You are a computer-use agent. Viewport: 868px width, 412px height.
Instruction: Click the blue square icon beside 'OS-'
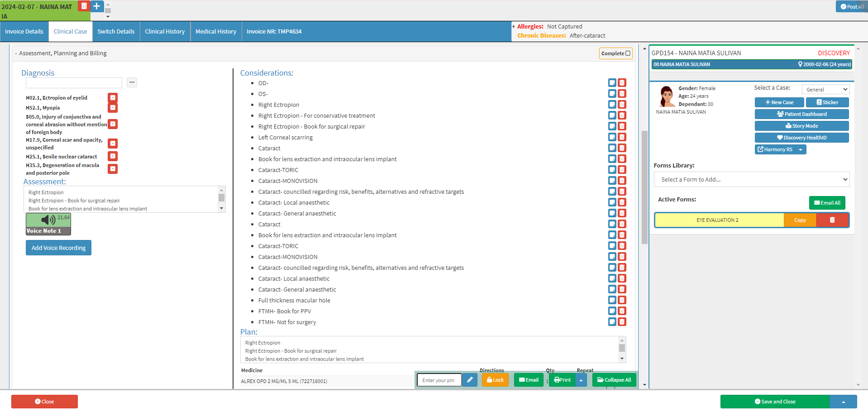tap(612, 94)
